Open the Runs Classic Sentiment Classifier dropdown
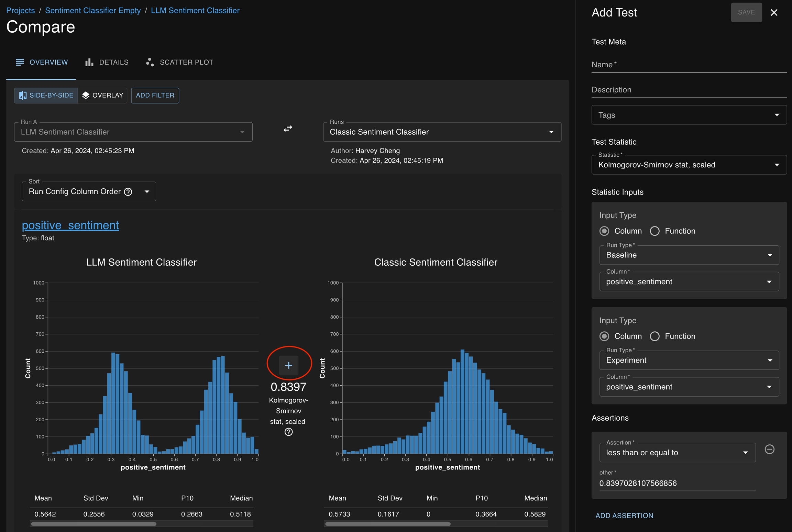This screenshot has height=532, width=792. [x=442, y=132]
